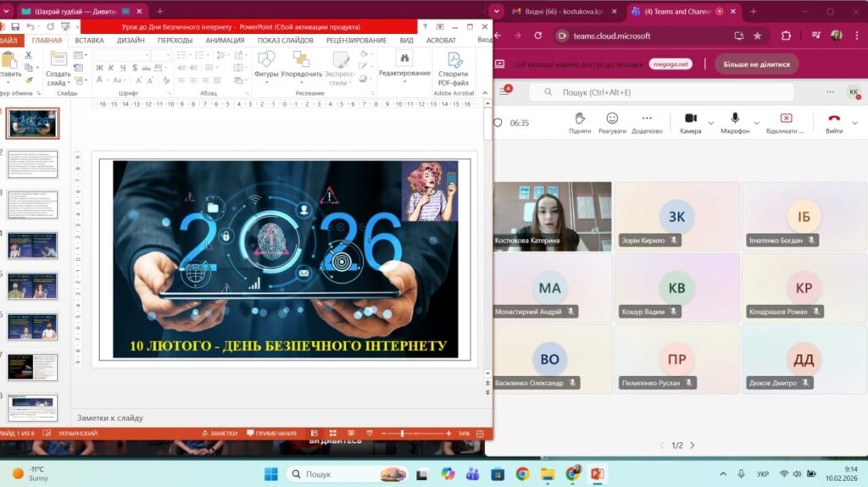Expand the microphone options dropdown arrow
Image resolution: width=868 pixels, height=487 pixels.
(757, 123)
